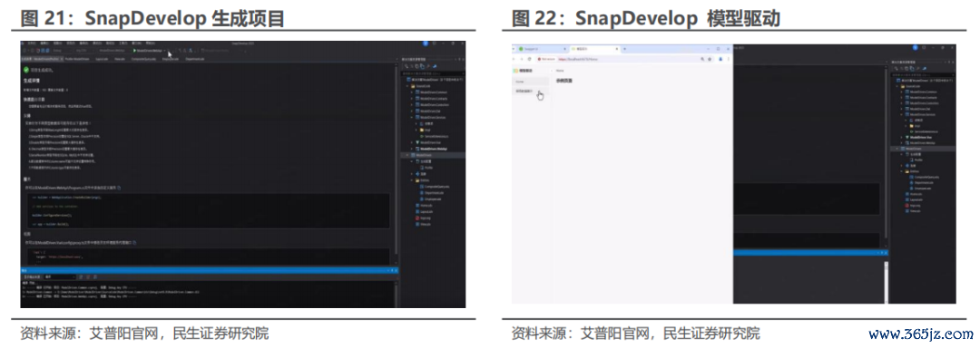The width and height of the screenshot is (980, 348).
Task: Switch to Department.edq editor tab in Figure 21
Action: coord(195,59)
